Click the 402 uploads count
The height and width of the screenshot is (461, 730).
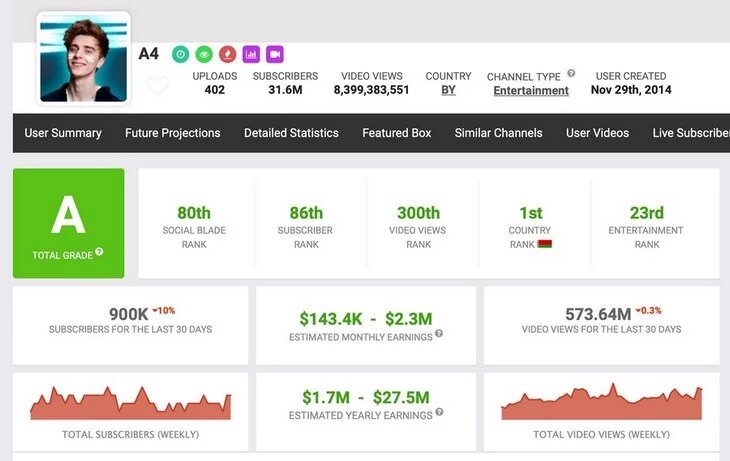[x=215, y=90]
